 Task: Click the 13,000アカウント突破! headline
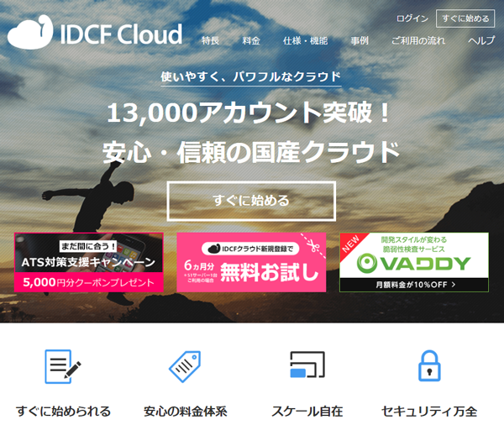click(249, 113)
